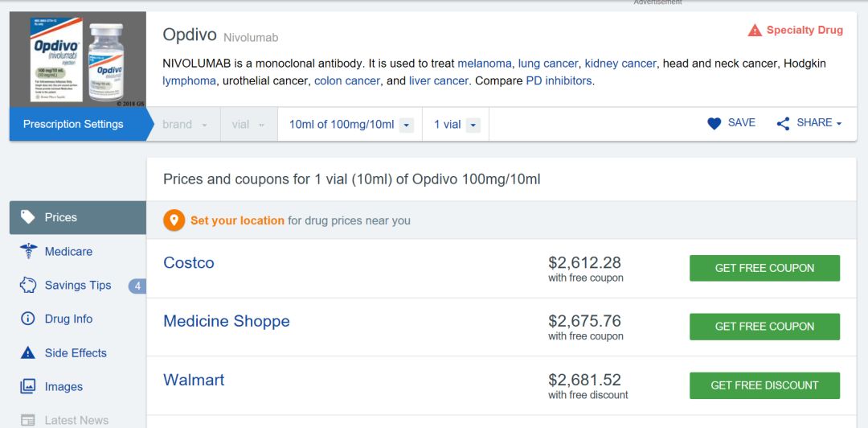Click the Side Effects warning triangle icon
This screenshot has width=868, height=428.
point(28,352)
